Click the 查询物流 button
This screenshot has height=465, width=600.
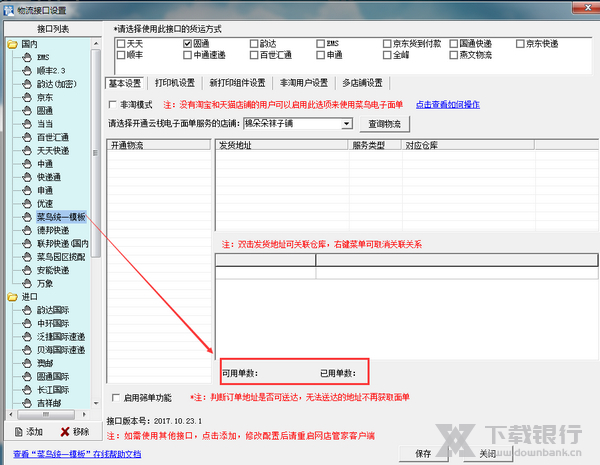pos(385,124)
